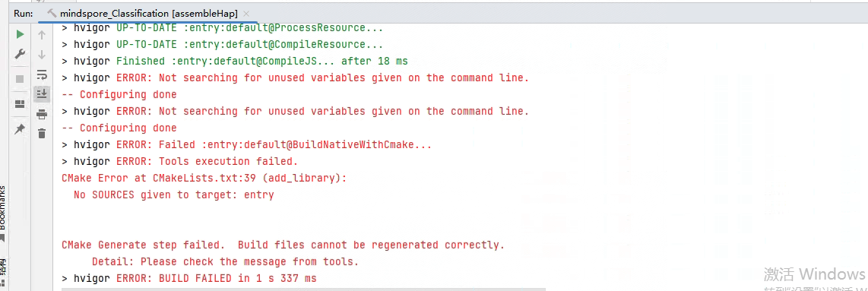Rerun the build with green play icon
The width and height of the screenshot is (868, 291).
click(x=20, y=34)
